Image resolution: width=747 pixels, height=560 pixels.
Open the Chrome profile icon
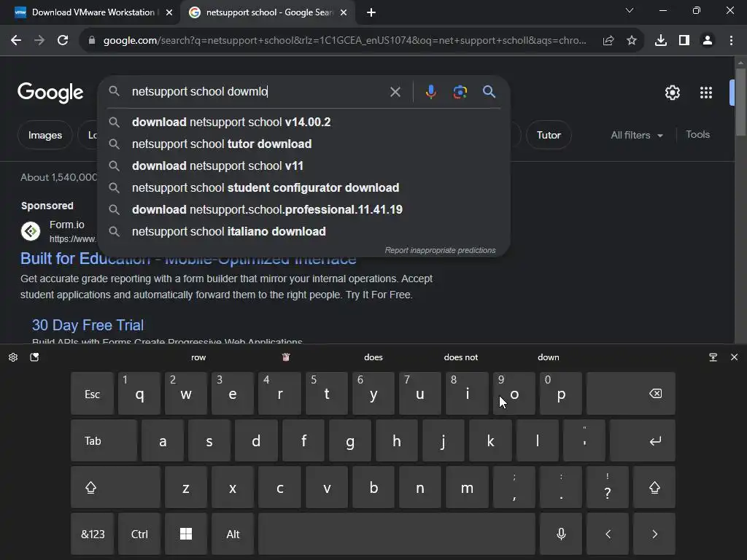coord(708,41)
